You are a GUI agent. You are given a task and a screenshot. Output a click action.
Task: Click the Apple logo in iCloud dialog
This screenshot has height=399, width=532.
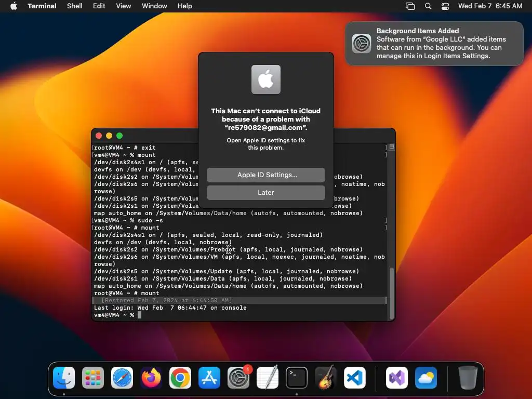coord(266,79)
